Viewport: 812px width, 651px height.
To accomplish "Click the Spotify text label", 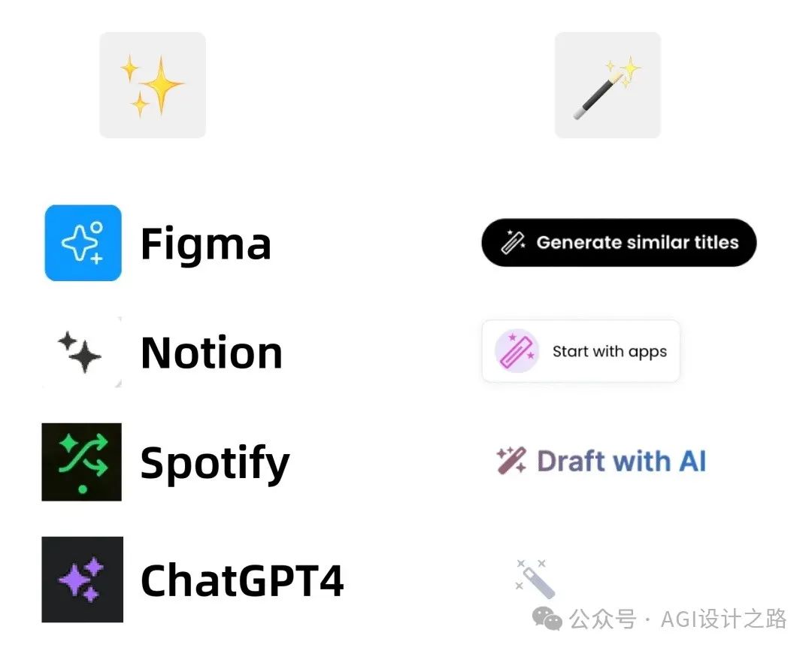I will [x=214, y=464].
